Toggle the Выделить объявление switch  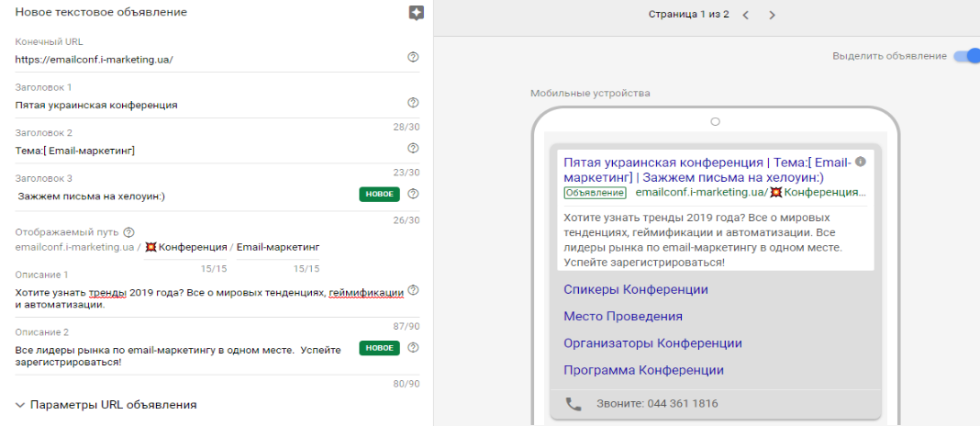click(966, 56)
